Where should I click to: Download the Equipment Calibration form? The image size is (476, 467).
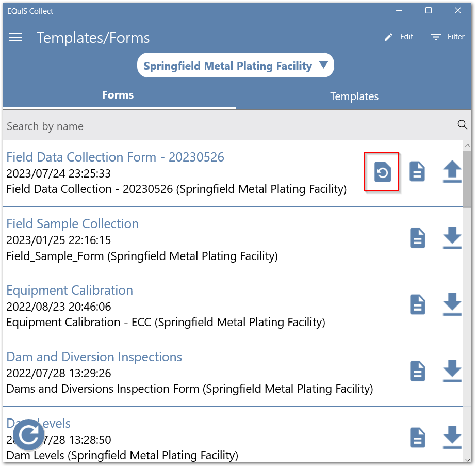tap(452, 304)
